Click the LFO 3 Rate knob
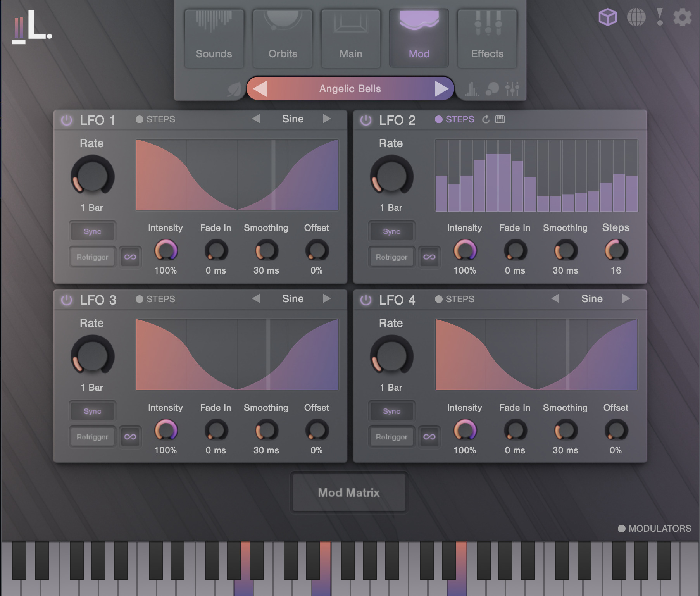 [x=92, y=355]
